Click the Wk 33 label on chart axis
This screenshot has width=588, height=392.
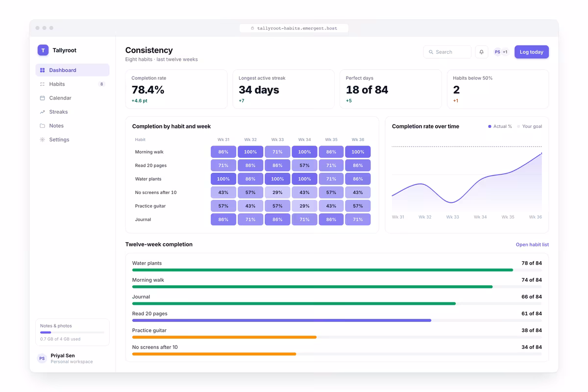coord(453,217)
